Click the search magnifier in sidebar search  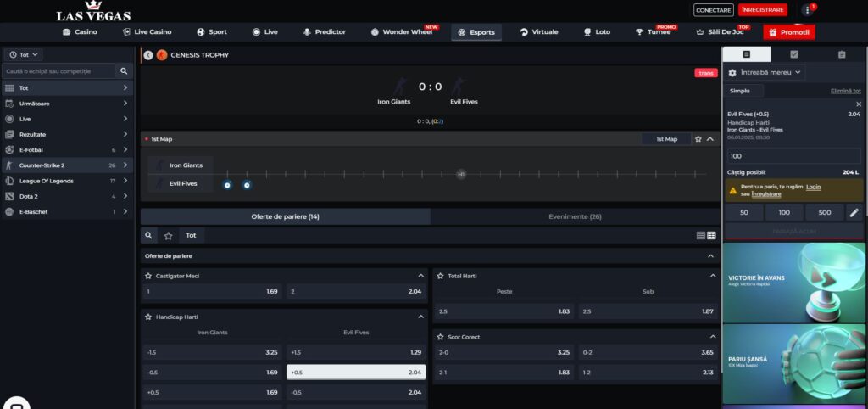pyautogui.click(x=124, y=71)
